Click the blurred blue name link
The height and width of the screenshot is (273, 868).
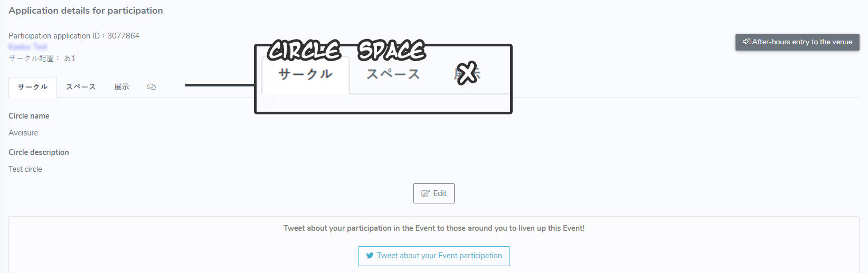pos(27,47)
